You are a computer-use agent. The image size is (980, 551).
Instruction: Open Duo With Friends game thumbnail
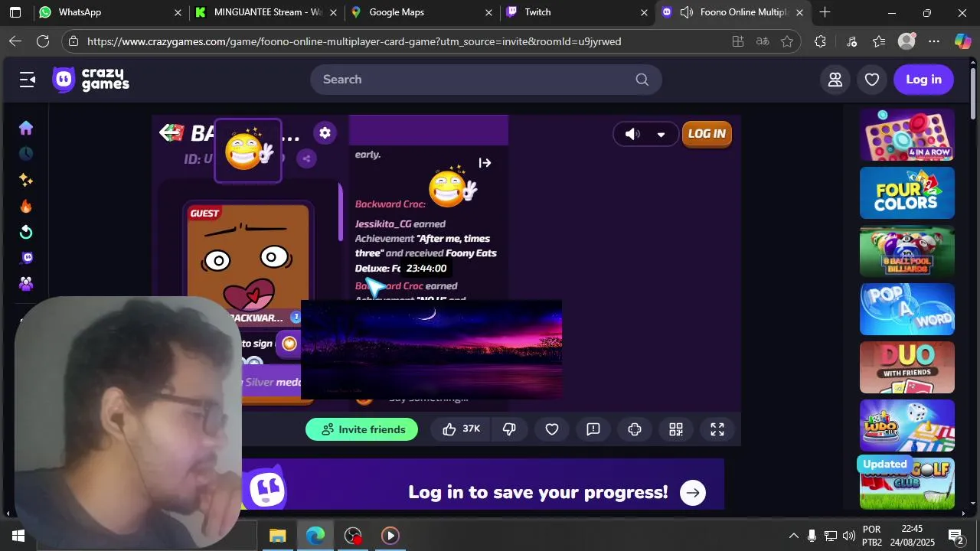point(907,367)
